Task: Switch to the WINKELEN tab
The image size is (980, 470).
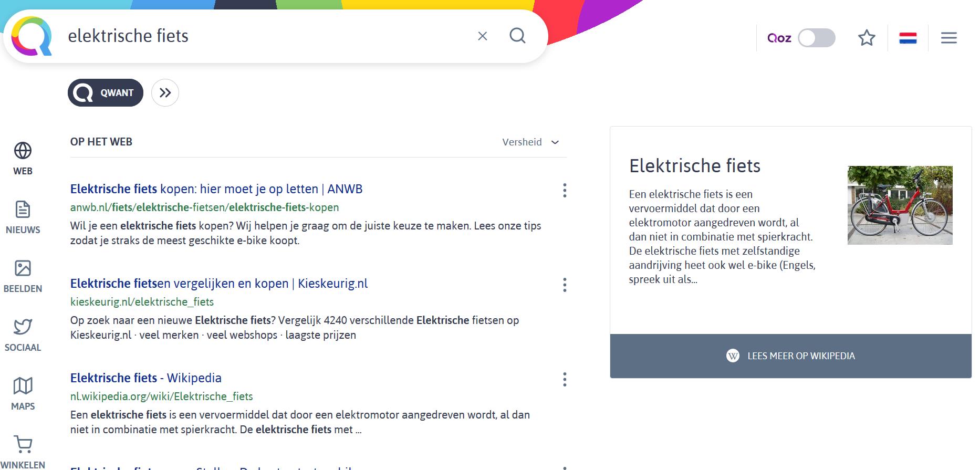Action: 23,452
